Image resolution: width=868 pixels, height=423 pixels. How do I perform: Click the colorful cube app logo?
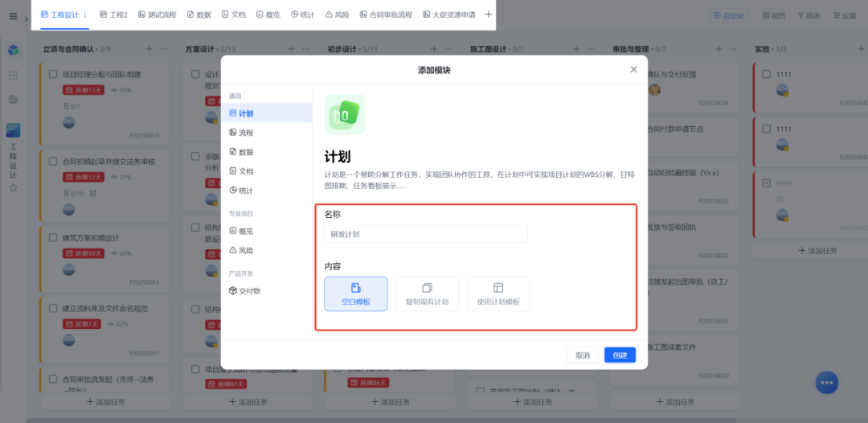(14, 50)
